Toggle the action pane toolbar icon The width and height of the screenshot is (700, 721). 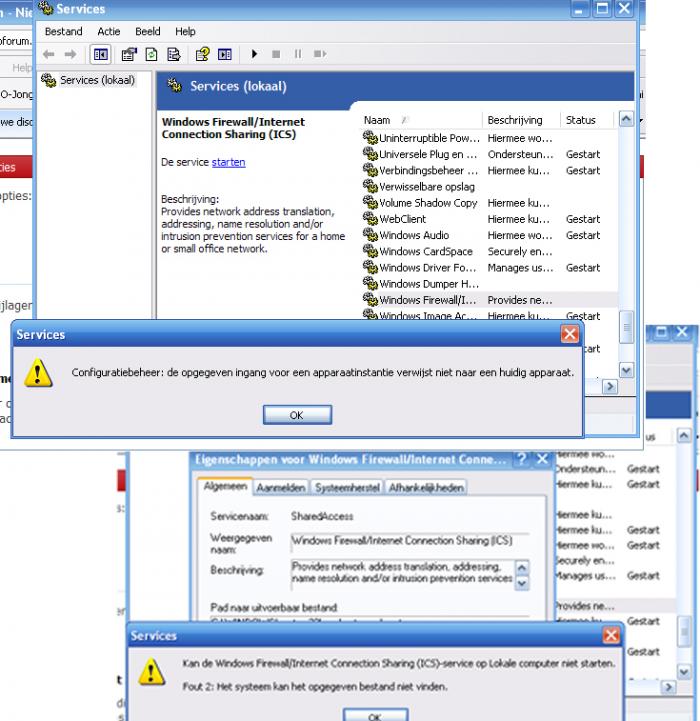[224, 54]
